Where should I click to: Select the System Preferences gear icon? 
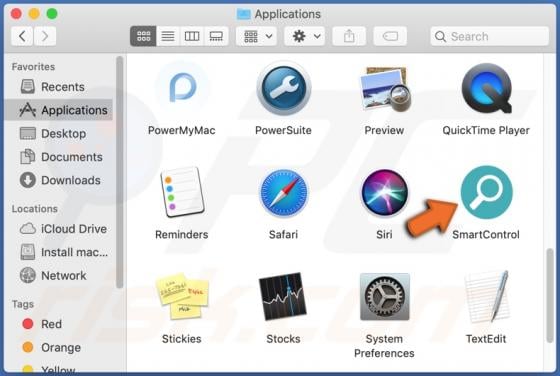[385, 296]
